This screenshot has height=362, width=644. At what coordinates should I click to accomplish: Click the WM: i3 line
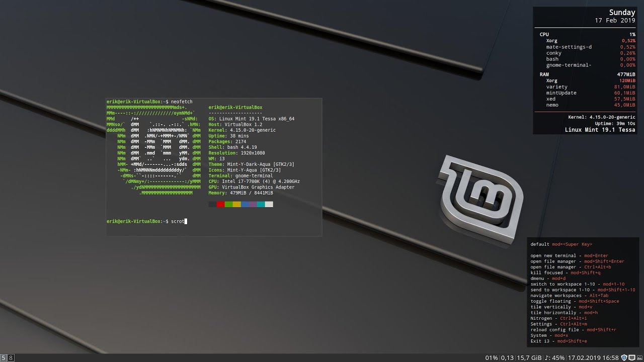coord(216,159)
